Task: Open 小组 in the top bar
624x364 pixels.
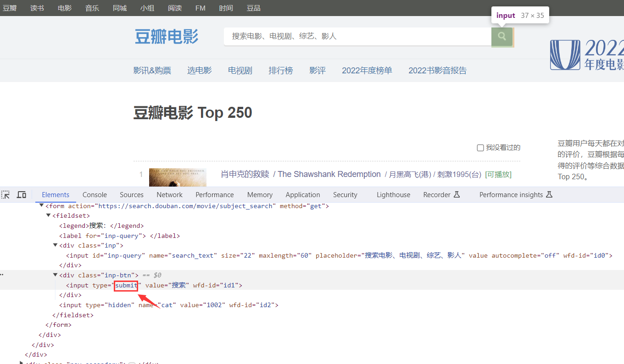Action: coord(147,8)
